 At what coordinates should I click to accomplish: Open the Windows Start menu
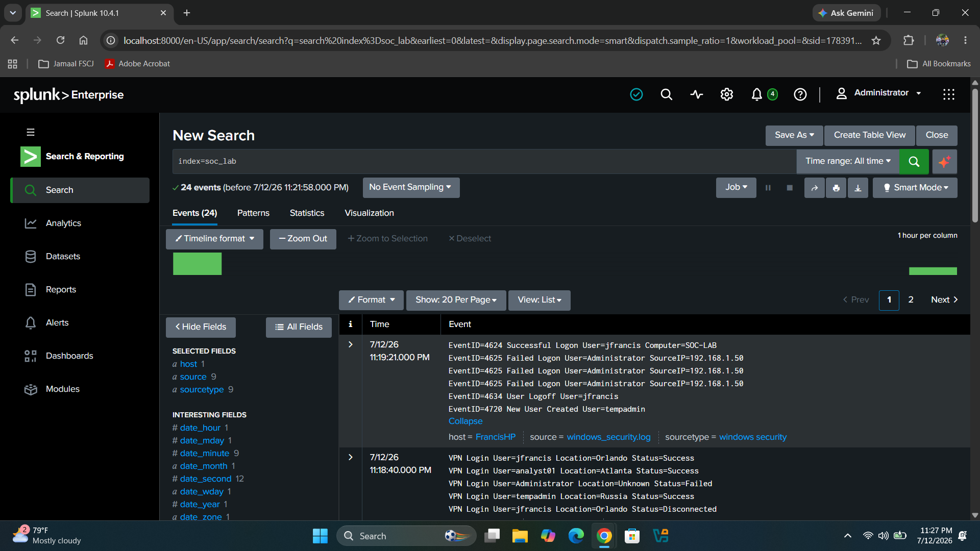point(320,536)
